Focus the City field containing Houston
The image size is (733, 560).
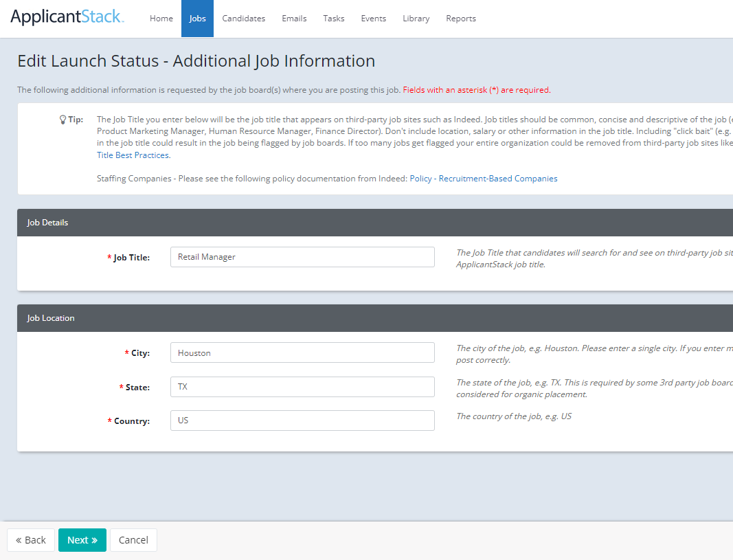point(302,352)
